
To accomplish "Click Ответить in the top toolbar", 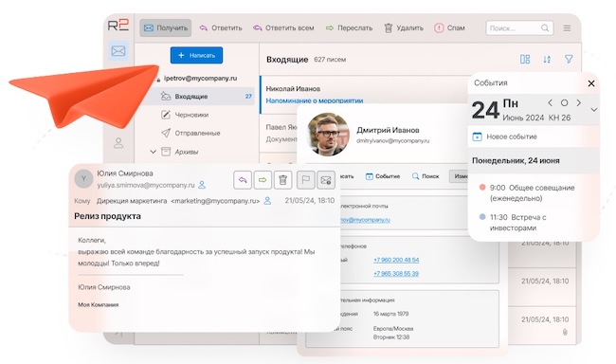I will 221,27.
